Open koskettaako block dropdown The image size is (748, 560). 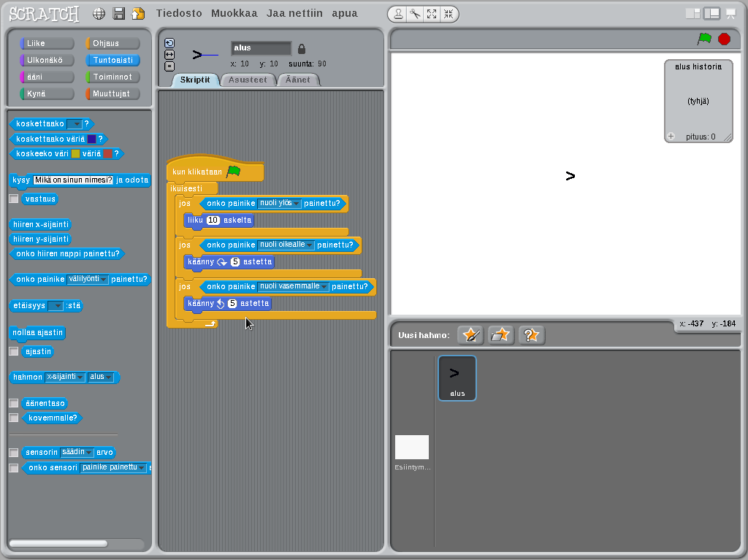point(74,124)
